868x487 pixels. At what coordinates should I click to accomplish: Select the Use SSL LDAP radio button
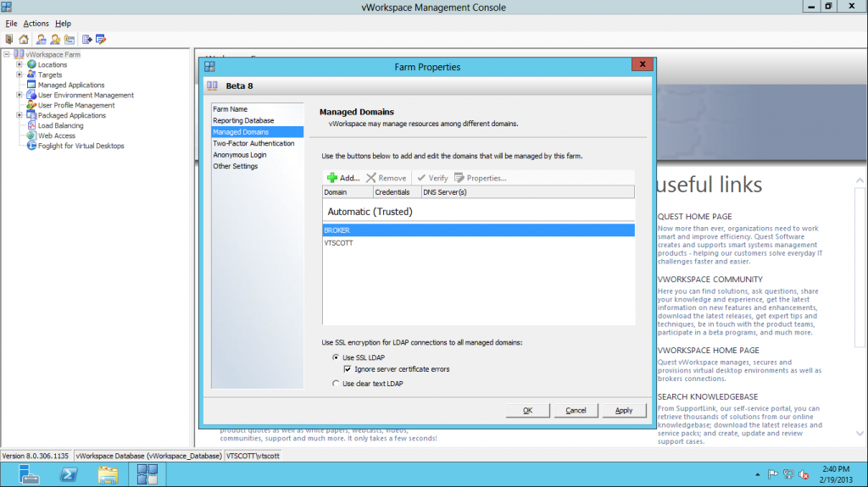336,357
